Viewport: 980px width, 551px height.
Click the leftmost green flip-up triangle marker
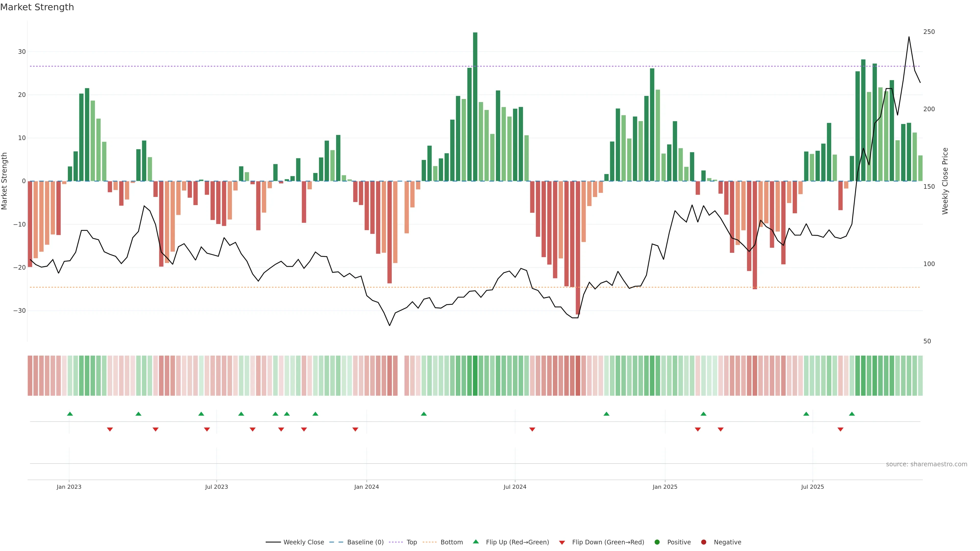click(70, 414)
